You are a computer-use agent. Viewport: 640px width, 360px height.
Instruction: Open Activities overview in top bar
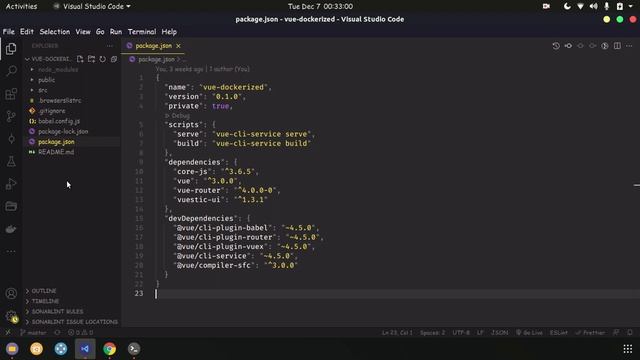point(21,6)
